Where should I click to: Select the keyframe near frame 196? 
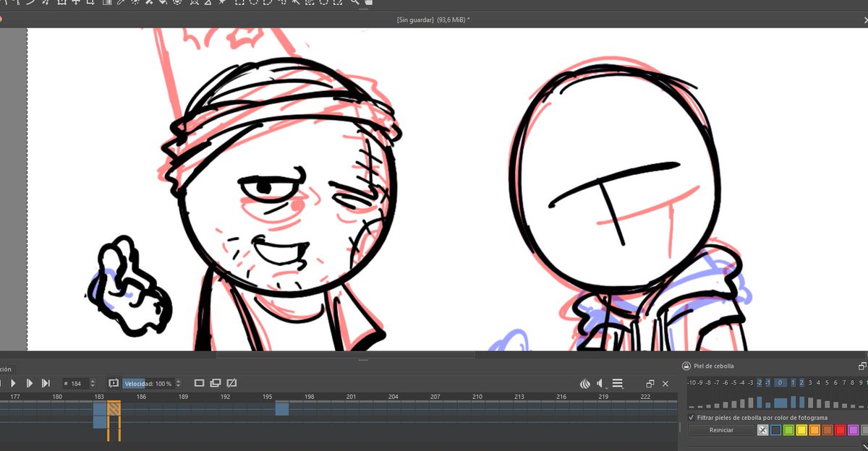point(282,409)
